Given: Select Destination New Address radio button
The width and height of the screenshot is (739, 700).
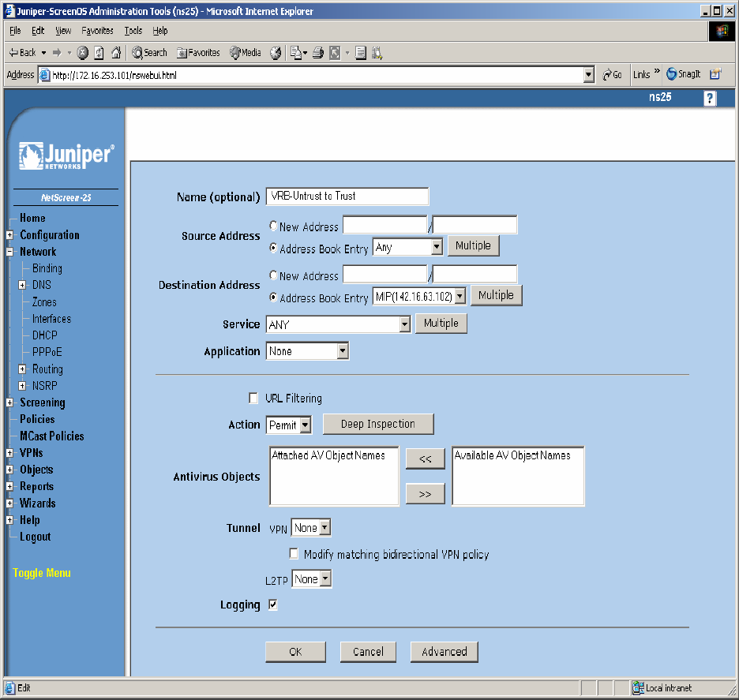Looking at the screenshot, I should pyautogui.click(x=273, y=275).
